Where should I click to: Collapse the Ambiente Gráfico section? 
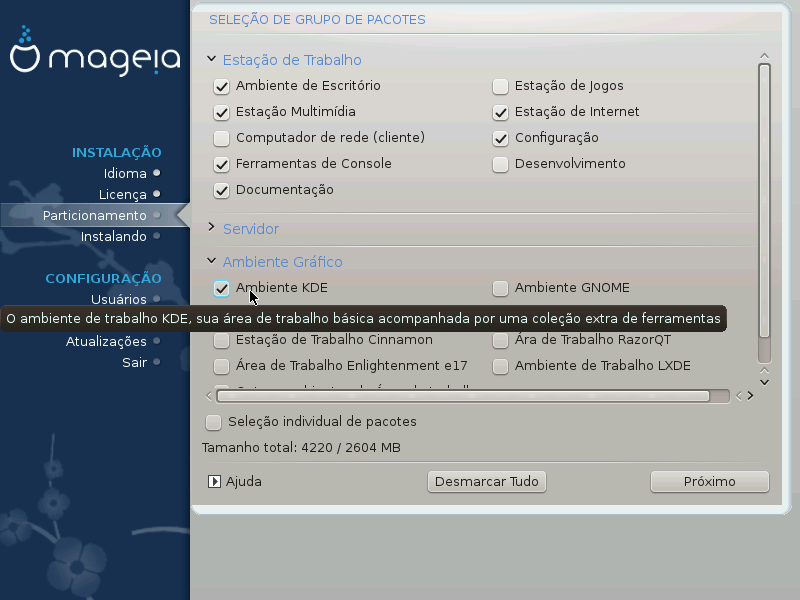(x=211, y=261)
